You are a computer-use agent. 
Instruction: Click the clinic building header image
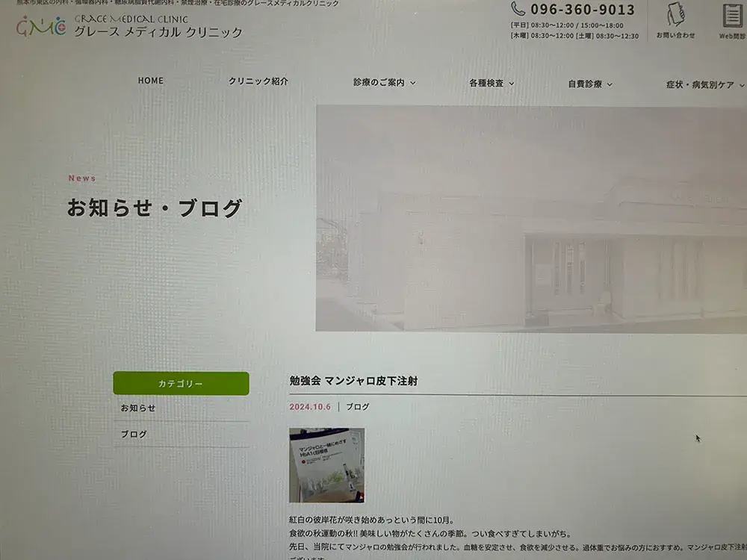(531, 219)
